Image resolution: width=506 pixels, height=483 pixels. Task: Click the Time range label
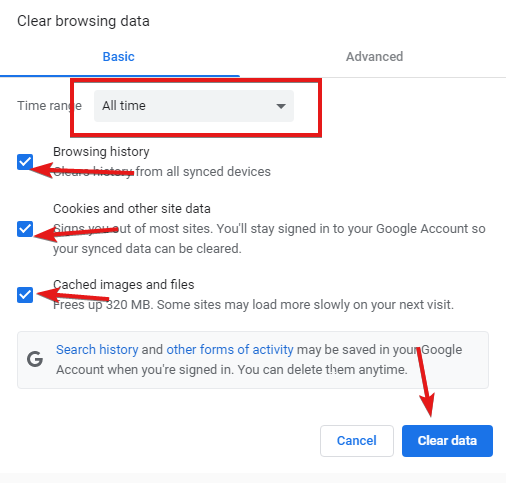[49, 106]
